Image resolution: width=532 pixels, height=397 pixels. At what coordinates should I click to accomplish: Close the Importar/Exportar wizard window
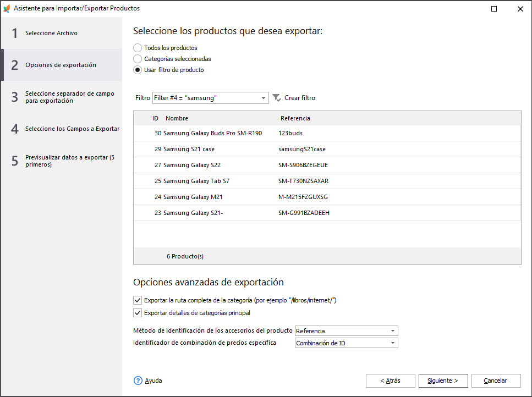[520, 9]
